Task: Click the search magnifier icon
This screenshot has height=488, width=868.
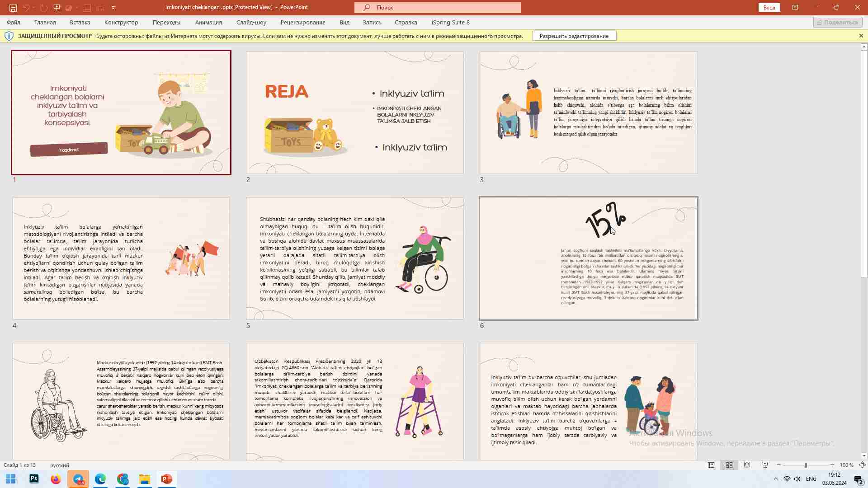Action: (367, 8)
